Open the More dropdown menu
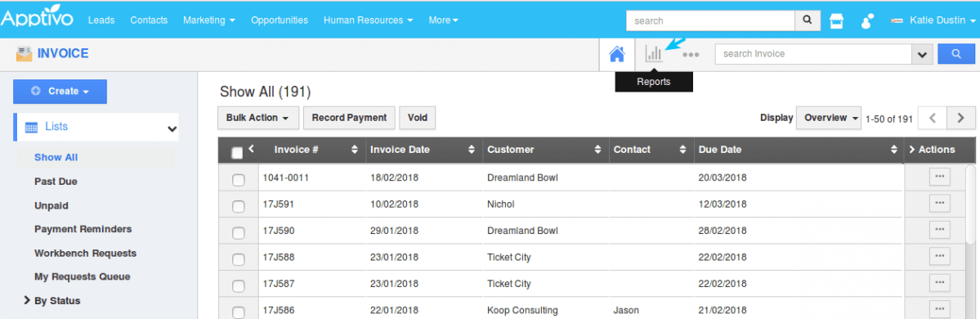980x319 pixels. tap(443, 20)
